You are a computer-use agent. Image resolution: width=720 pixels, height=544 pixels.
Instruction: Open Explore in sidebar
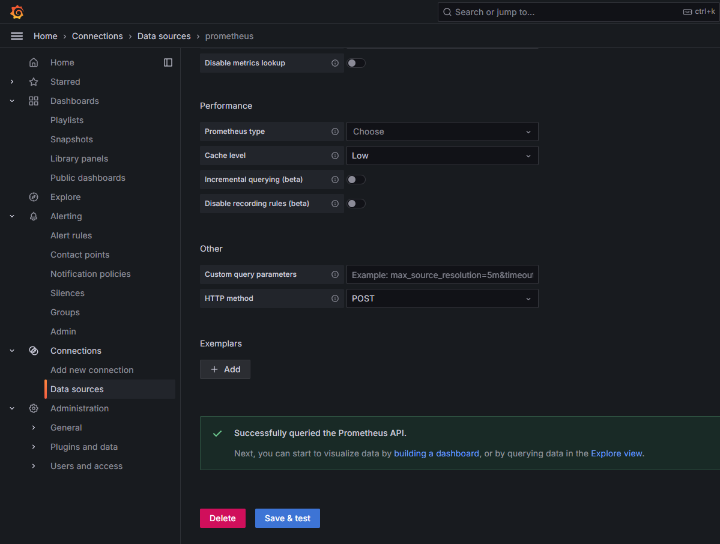coord(65,197)
